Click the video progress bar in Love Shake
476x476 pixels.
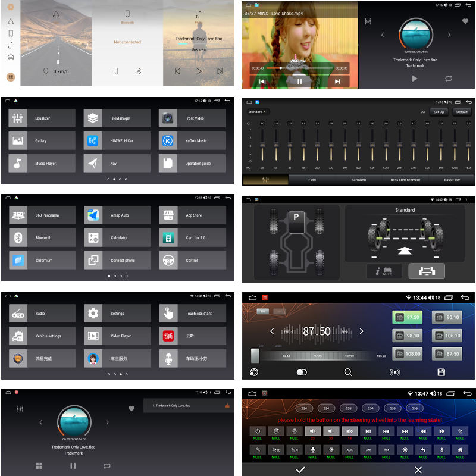click(299, 68)
